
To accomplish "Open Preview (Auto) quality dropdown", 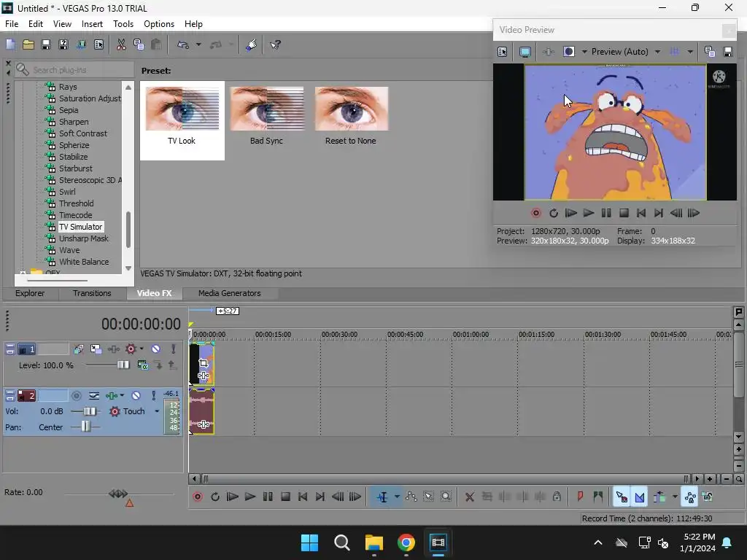I will click(x=657, y=52).
